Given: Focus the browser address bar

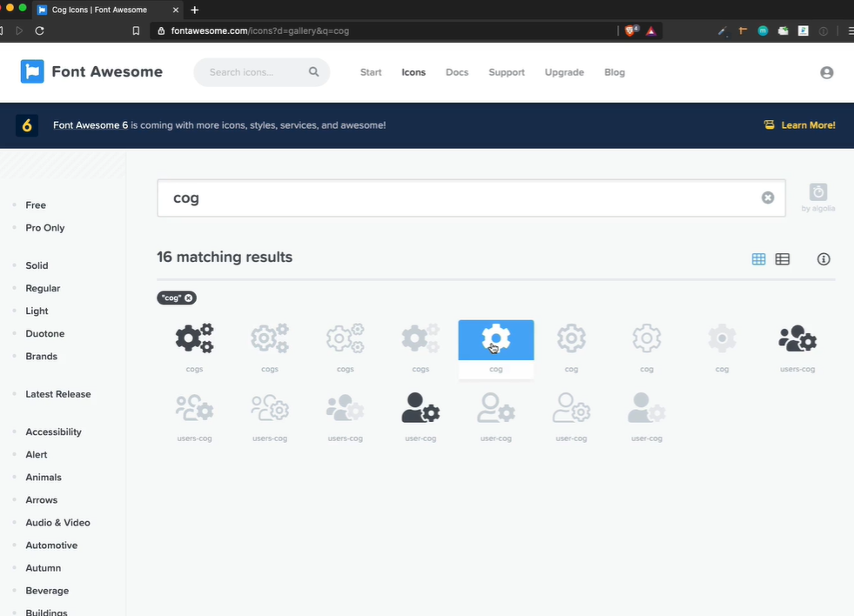Looking at the screenshot, I should 381,31.
